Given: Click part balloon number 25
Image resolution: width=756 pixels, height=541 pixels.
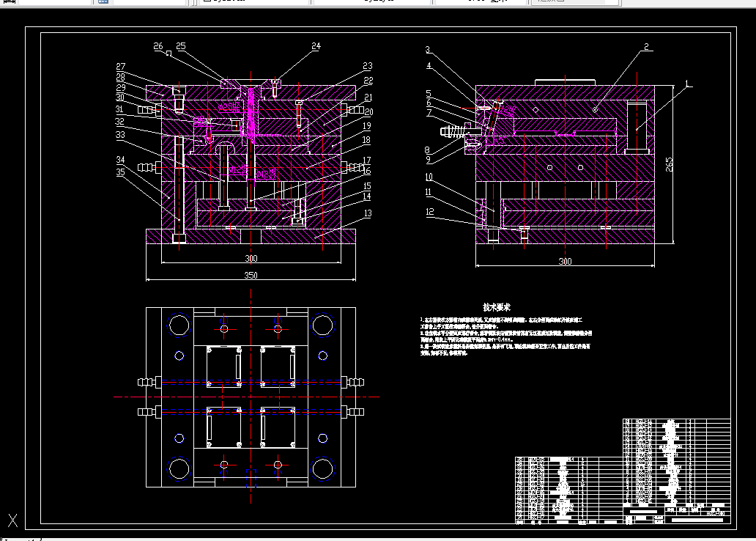Looking at the screenshot, I should point(181,46).
